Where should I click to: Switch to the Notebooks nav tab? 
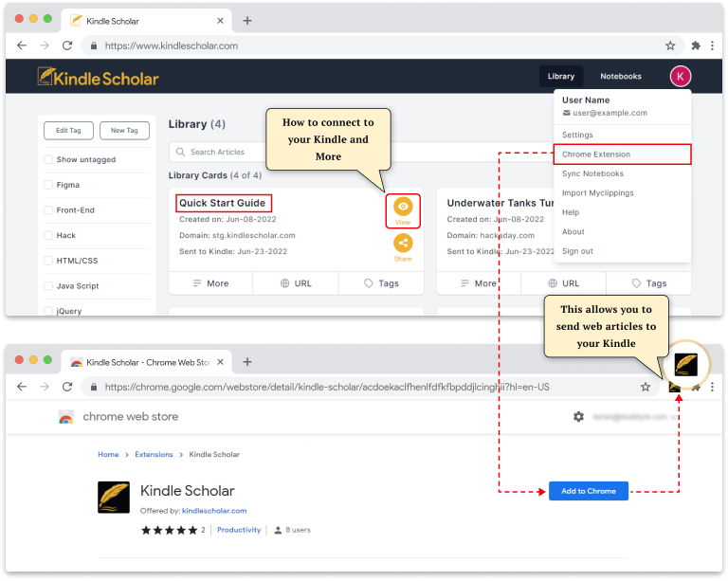click(621, 76)
